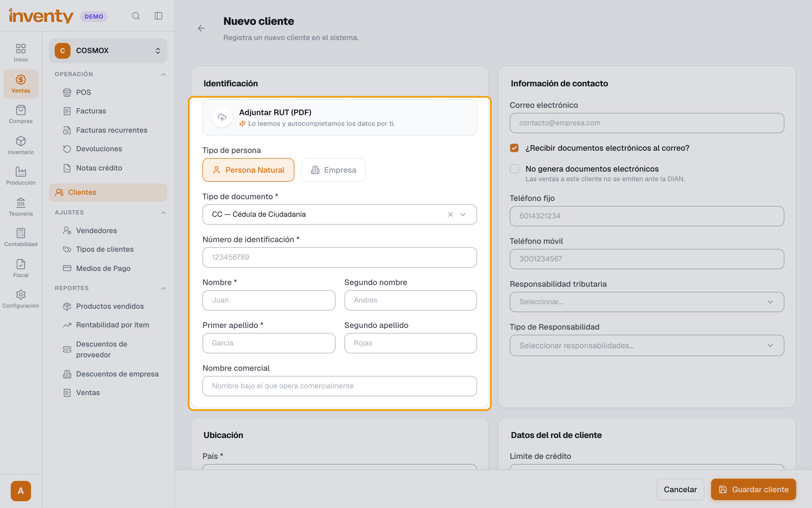Open the Fiscal module
This screenshot has height=508, width=812.
[x=21, y=268]
